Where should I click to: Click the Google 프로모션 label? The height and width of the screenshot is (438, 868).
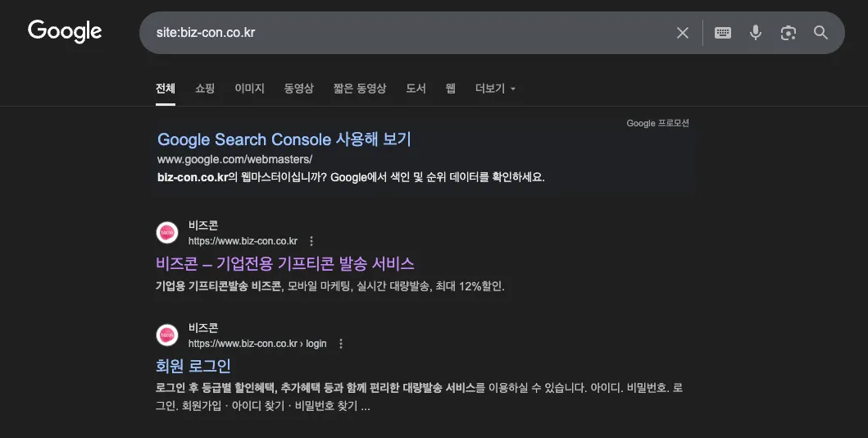(657, 123)
